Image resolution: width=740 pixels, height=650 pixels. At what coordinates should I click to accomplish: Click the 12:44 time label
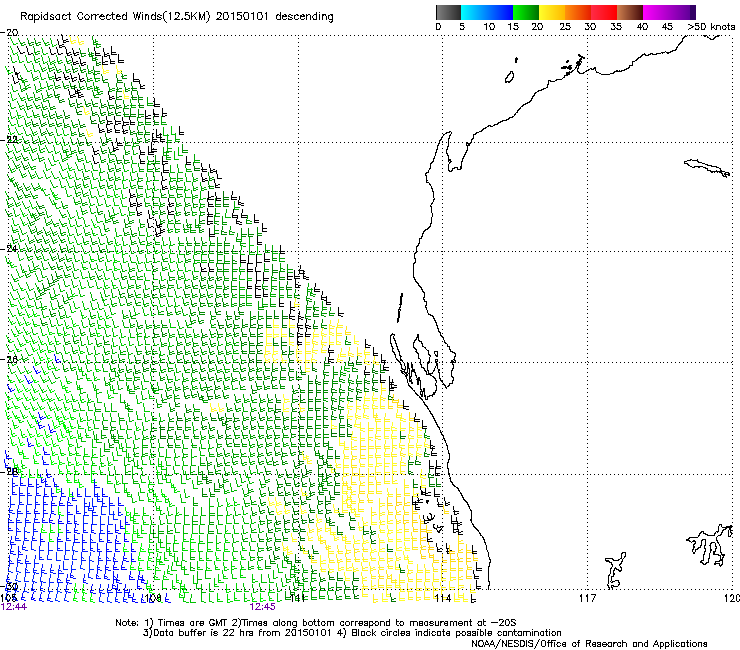pyautogui.click(x=14, y=607)
